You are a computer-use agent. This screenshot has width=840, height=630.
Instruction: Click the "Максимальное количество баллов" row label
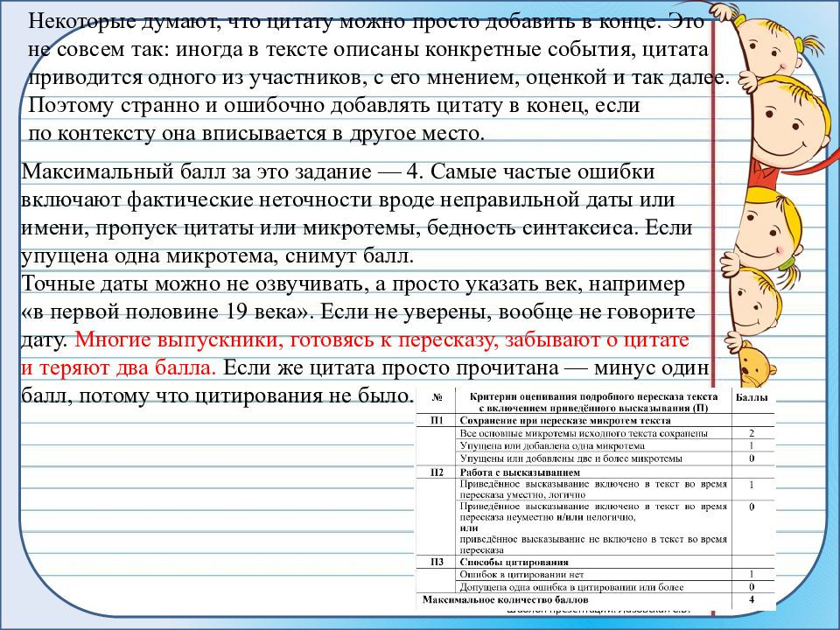click(505, 600)
